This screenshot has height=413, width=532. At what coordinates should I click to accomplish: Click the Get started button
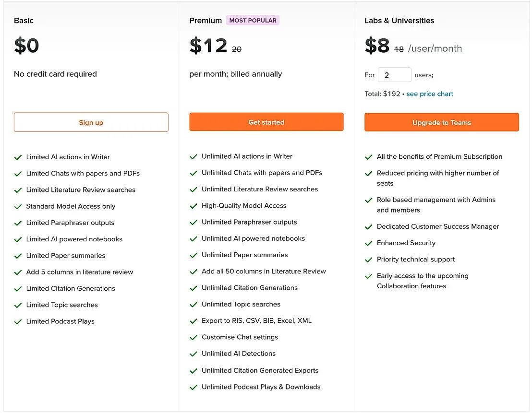[266, 122]
